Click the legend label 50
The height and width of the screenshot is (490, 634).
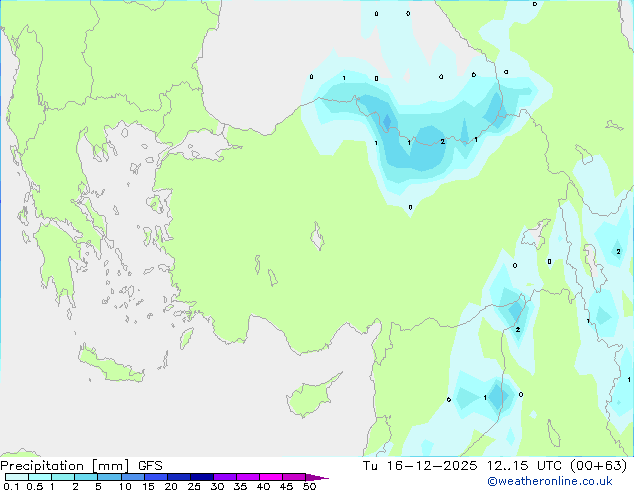pyautogui.click(x=309, y=486)
